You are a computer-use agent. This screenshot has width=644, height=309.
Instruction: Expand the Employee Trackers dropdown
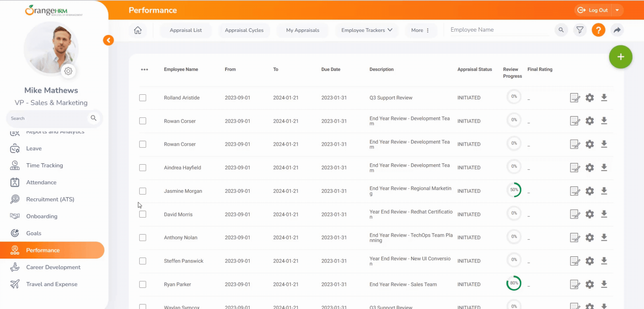pyautogui.click(x=366, y=30)
